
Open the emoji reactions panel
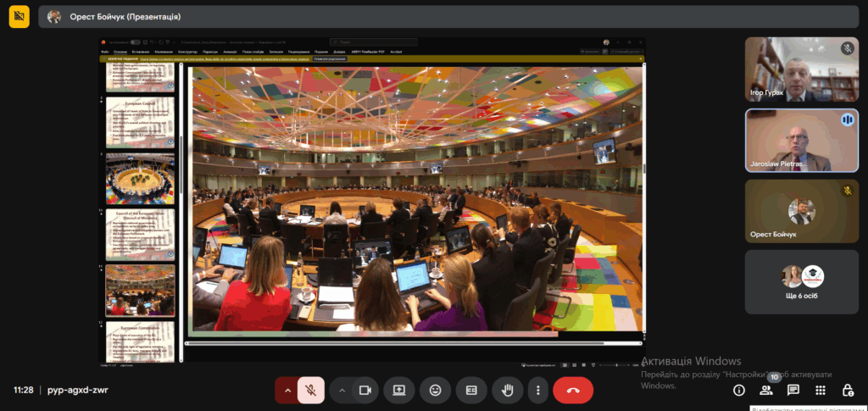pos(436,390)
